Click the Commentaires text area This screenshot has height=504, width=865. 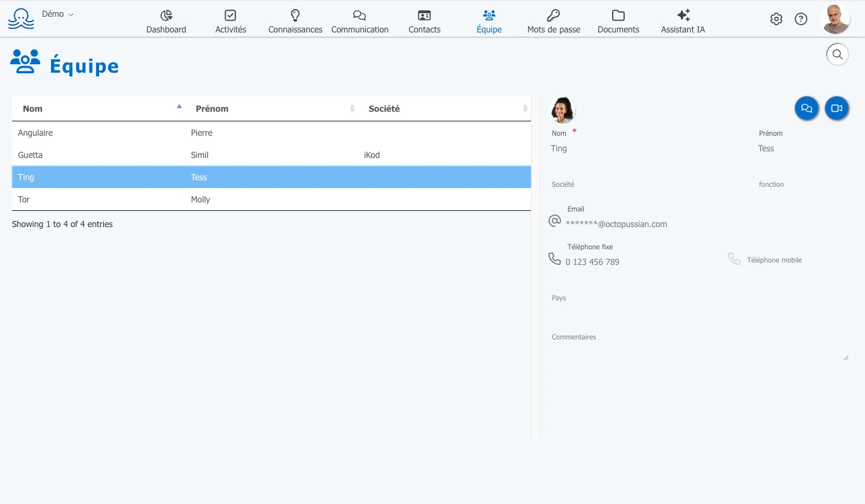[x=699, y=345]
